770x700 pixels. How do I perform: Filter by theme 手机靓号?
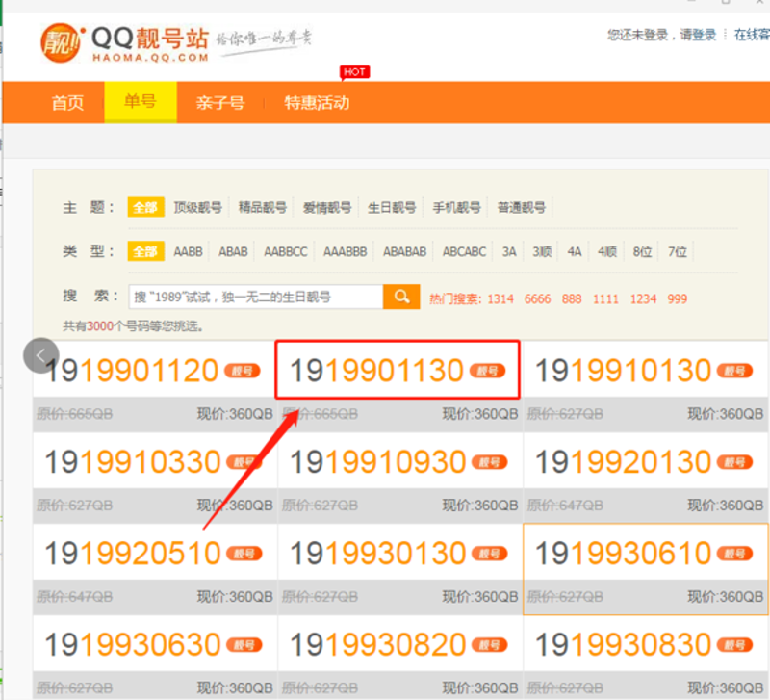pos(456,207)
